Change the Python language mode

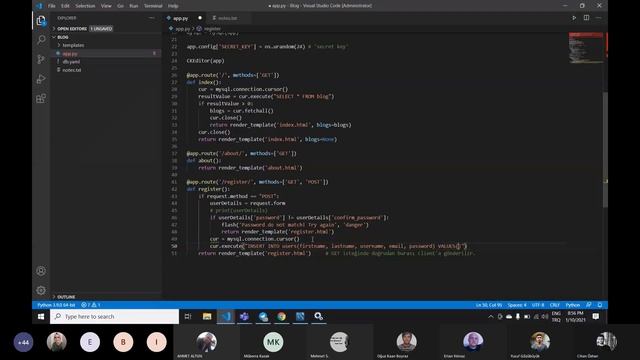click(x=573, y=305)
